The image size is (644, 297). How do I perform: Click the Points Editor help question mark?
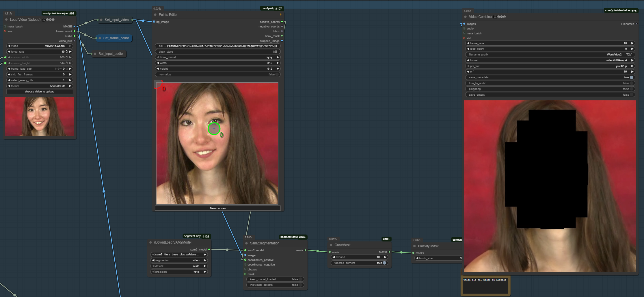tap(280, 15)
